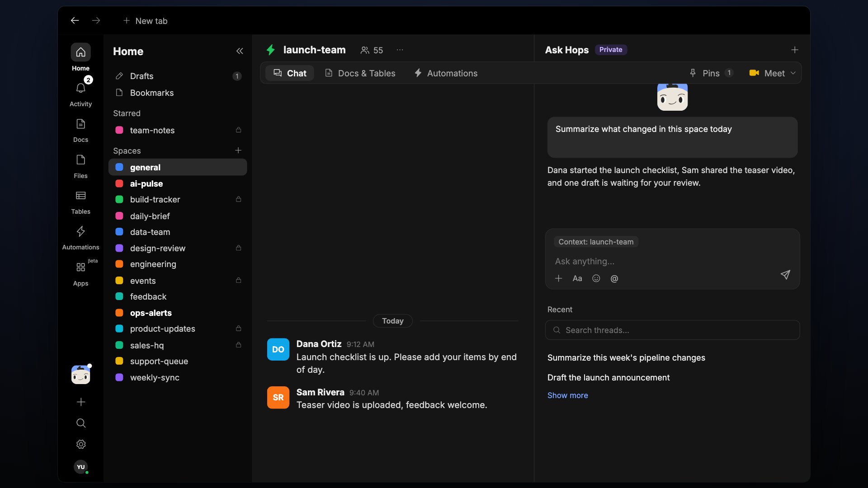The image size is (868, 488).
Task: Go back with the left arrow
Action: click(x=75, y=20)
